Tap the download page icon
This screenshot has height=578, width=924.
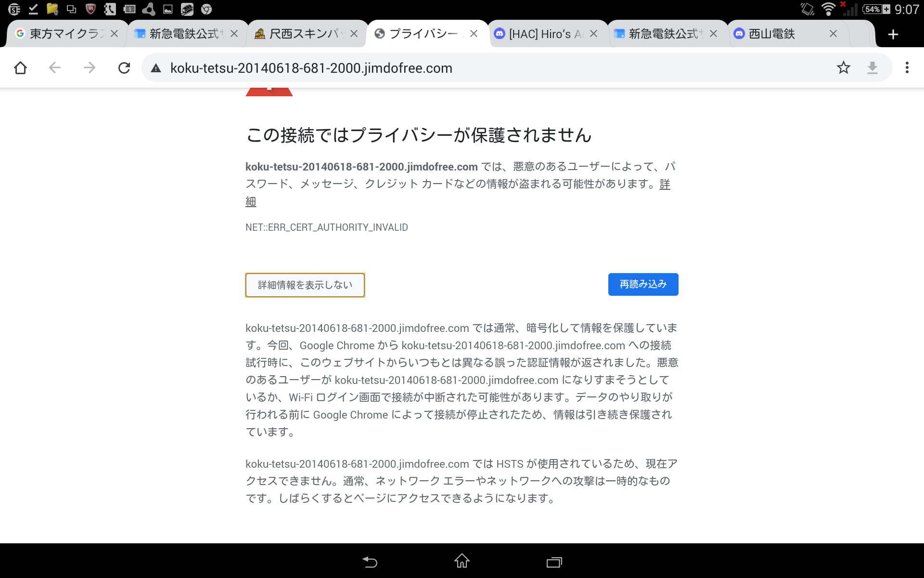click(x=872, y=68)
